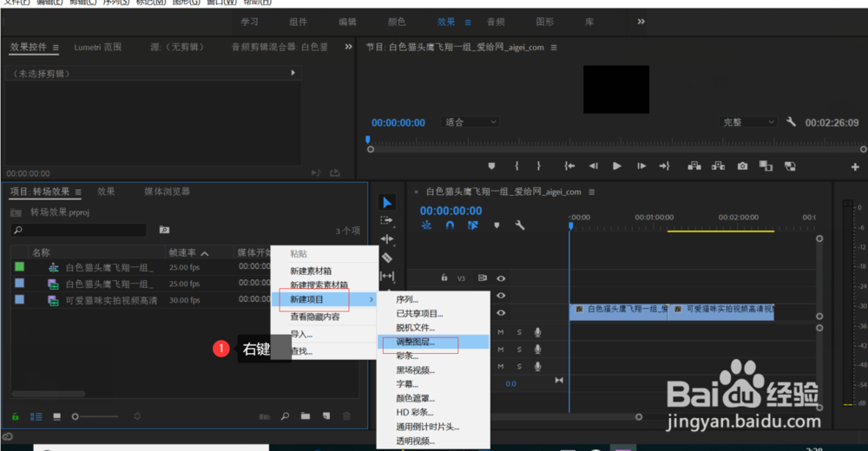Select the Selection arrow tool

coord(387,203)
